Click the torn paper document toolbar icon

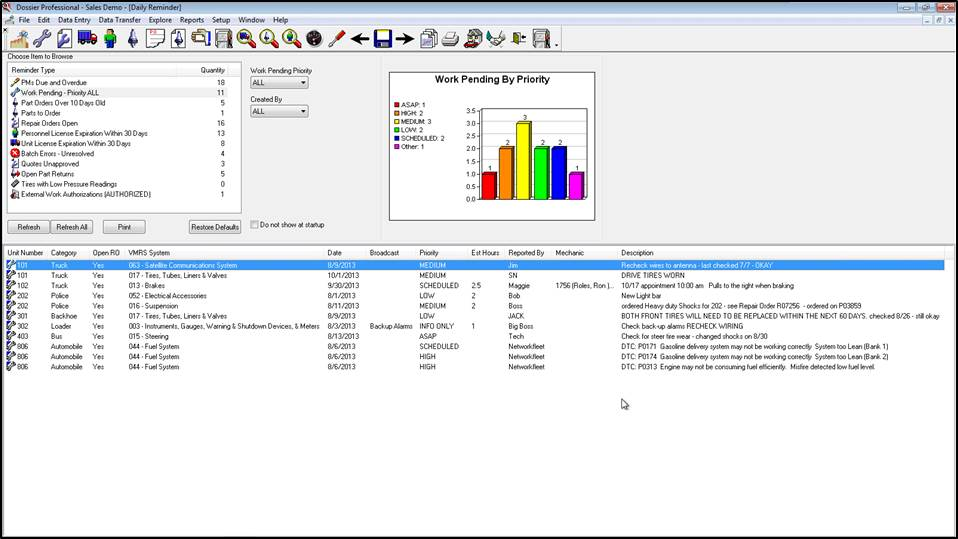[x=155, y=38]
